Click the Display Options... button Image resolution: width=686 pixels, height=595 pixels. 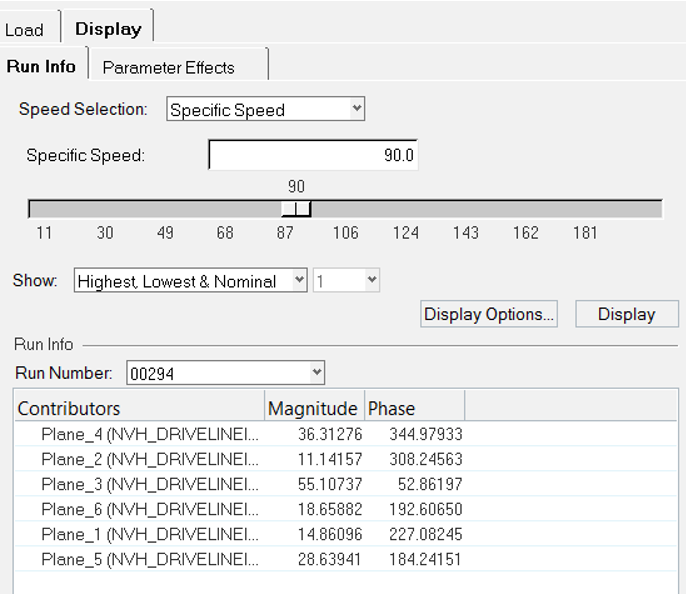click(x=489, y=314)
